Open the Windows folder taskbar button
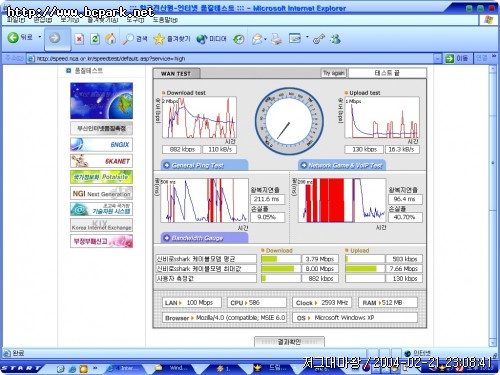This screenshot has width=500, height=375. (173, 368)
